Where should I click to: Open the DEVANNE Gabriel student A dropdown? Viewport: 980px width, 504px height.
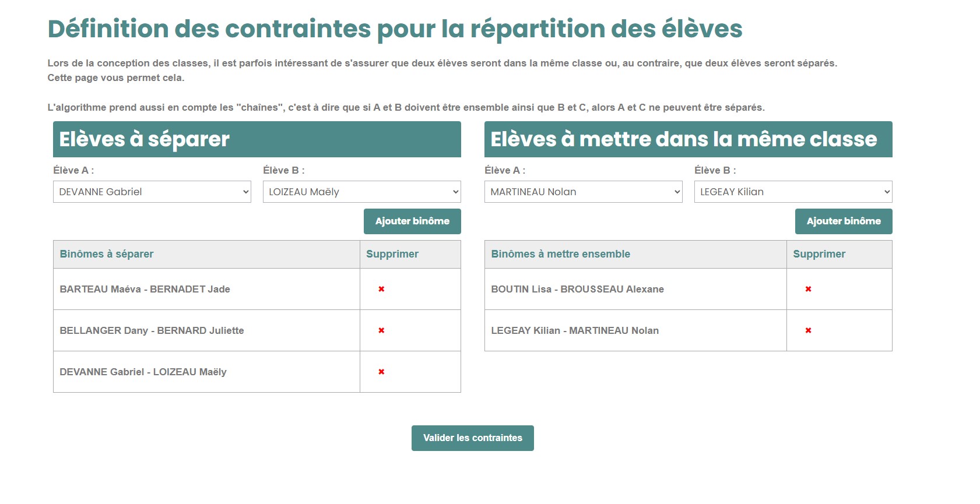pos(152,192)
